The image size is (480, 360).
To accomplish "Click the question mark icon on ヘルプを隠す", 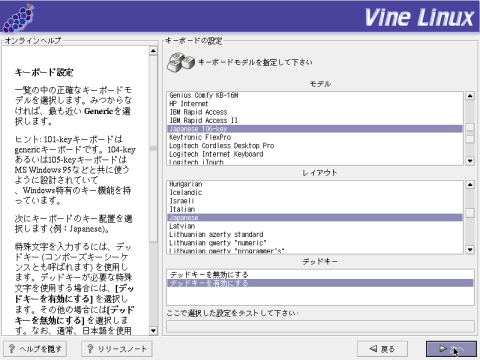I will (12, 349).
